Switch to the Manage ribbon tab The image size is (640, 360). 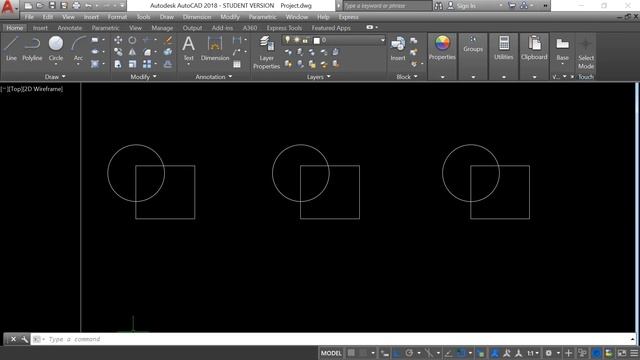pyautogui.click(x=162, y=28)
